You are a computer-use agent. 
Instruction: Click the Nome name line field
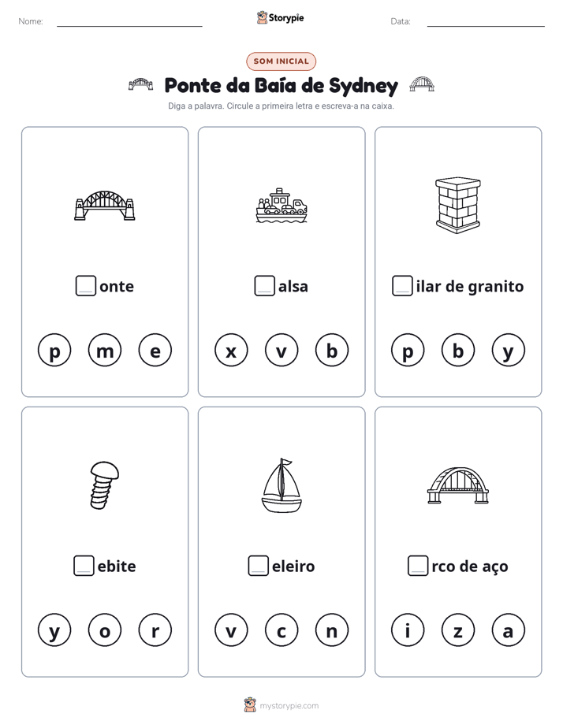(x=129, y=21)
